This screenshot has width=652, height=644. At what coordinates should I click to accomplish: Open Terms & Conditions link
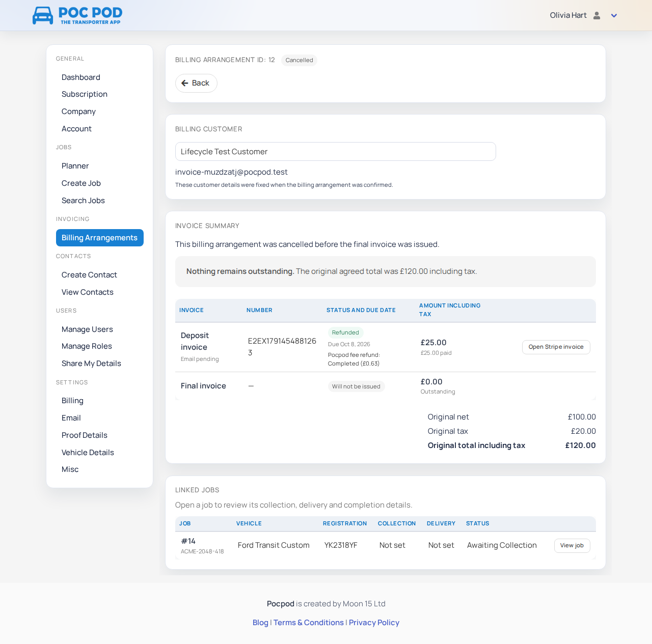coord(309,623)
